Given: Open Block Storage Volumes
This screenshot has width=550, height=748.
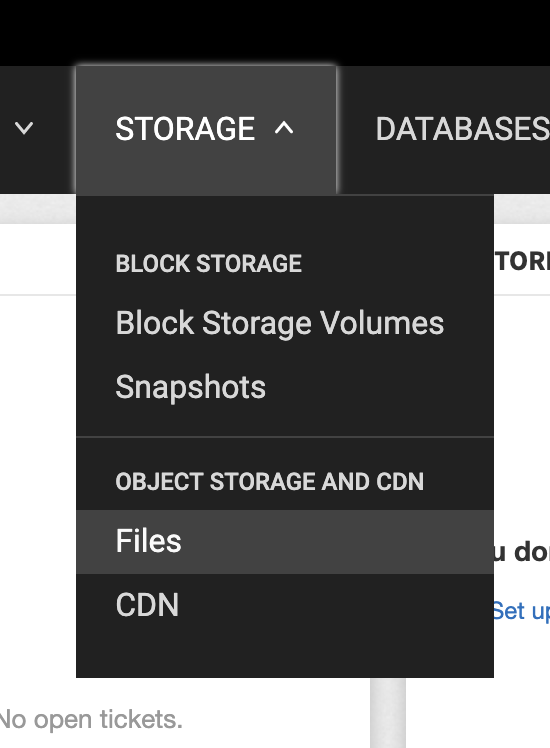Looking at the screenshot, I should [280, 323].
